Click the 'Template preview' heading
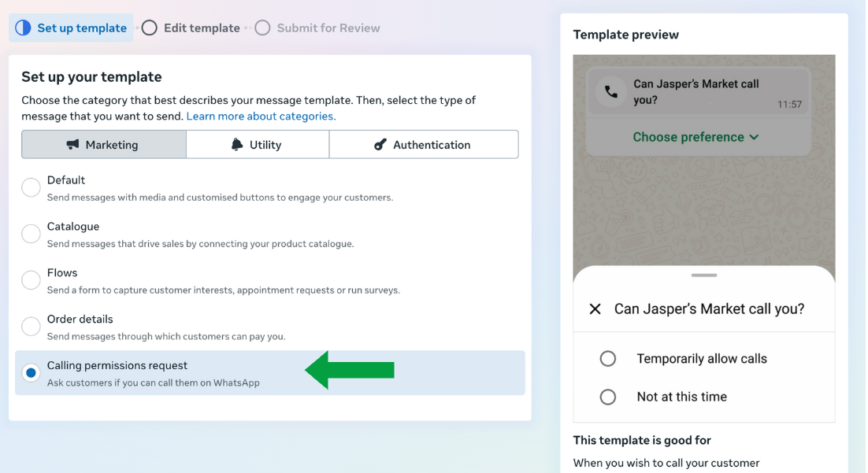Screen dimensions: 868x473 click(x=625, y=35)
